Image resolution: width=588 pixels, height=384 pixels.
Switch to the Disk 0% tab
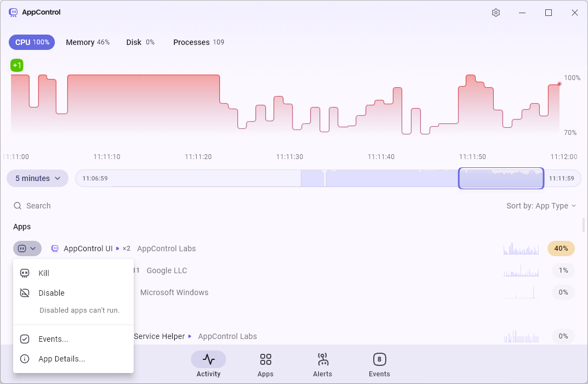(x=140, y=42)
